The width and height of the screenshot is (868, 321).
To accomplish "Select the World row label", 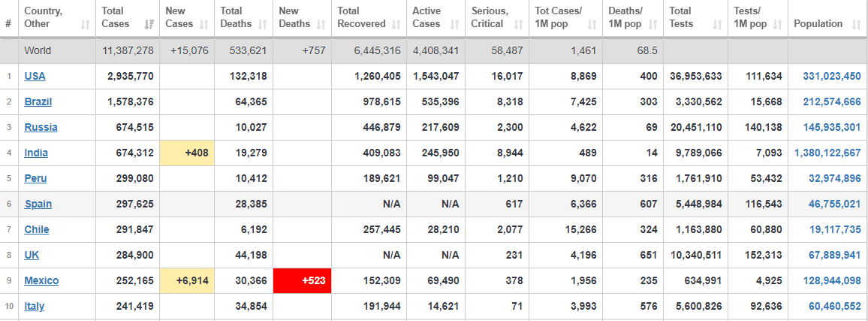I will click(38, 50).
